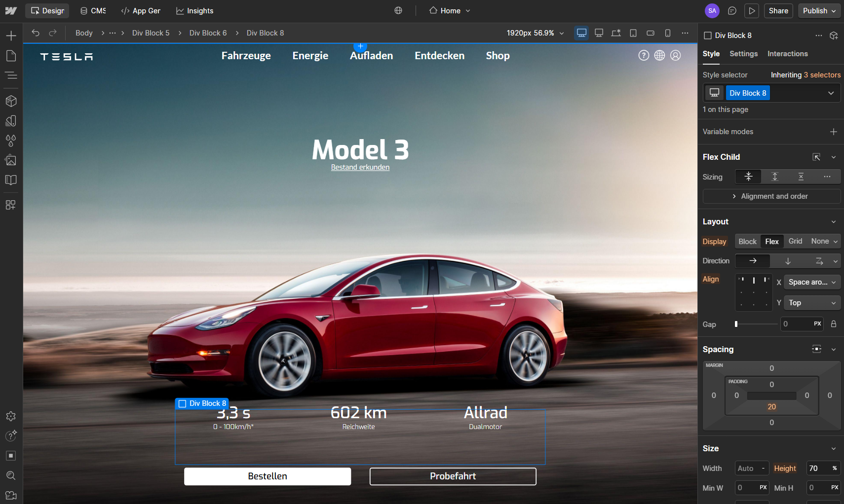
Task: Click the Preview play button
Action: pos(751,11)
